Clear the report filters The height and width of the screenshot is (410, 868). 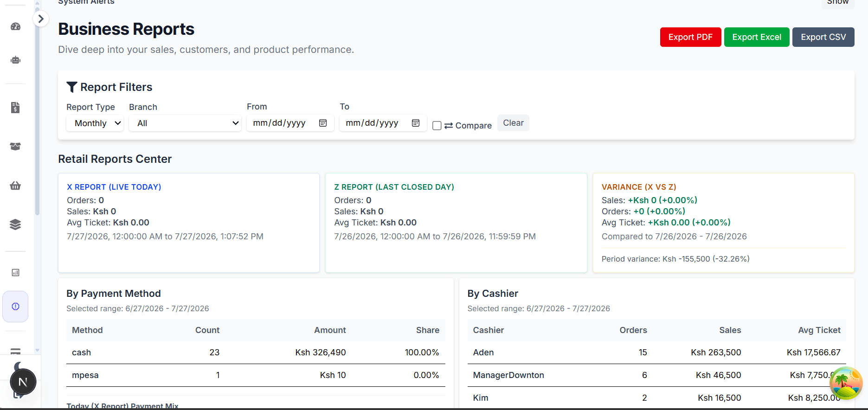click(513, 123)
